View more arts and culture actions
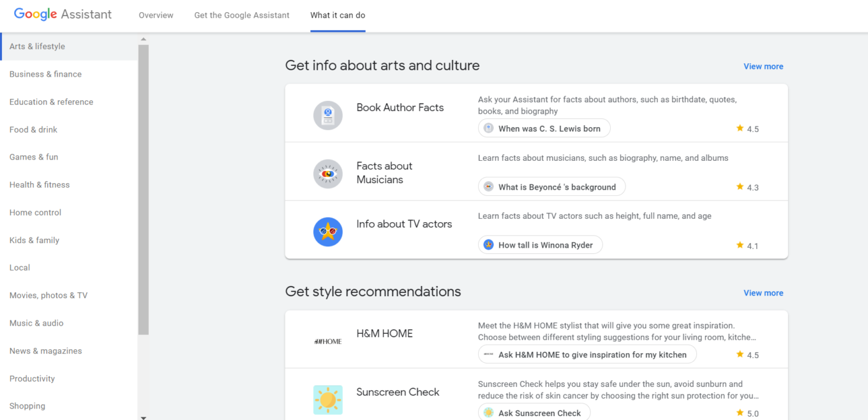This screenshot has height=420, width=868. 763,66
